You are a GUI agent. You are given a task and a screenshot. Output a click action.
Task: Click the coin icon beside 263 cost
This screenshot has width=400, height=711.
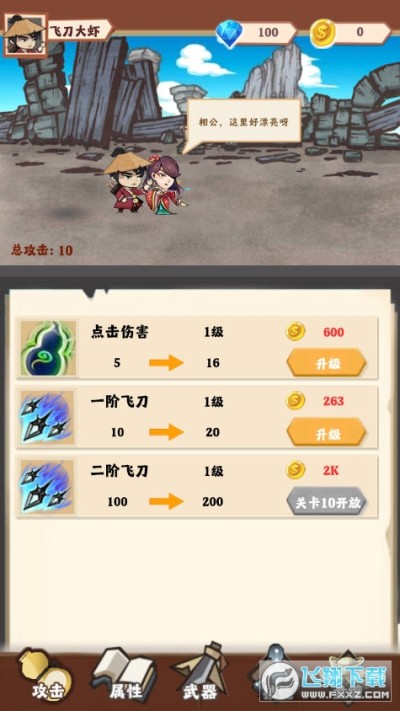click(295, 401)
